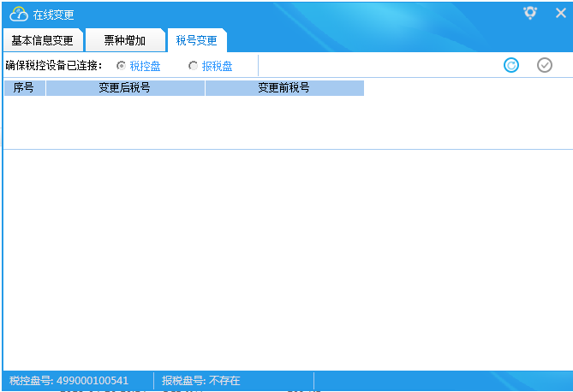The width and height of the screenshot is (573, 392).
Task: Click the 在线变更 window title text
Action: [53, 15]
